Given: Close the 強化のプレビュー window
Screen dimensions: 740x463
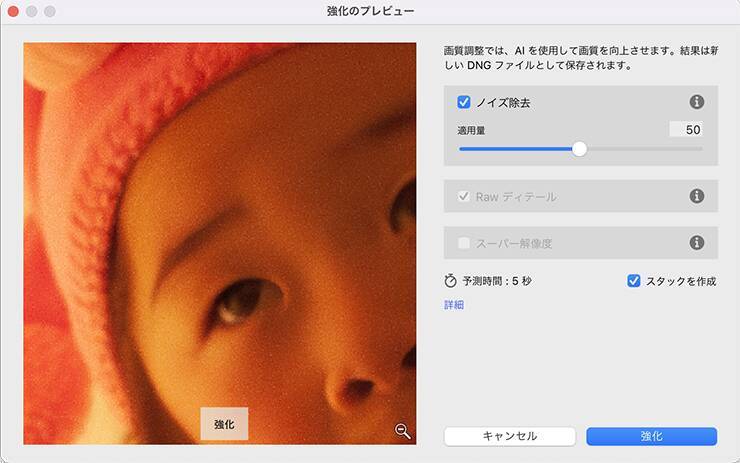Looking at the screenshot, I should coord(14,11).
